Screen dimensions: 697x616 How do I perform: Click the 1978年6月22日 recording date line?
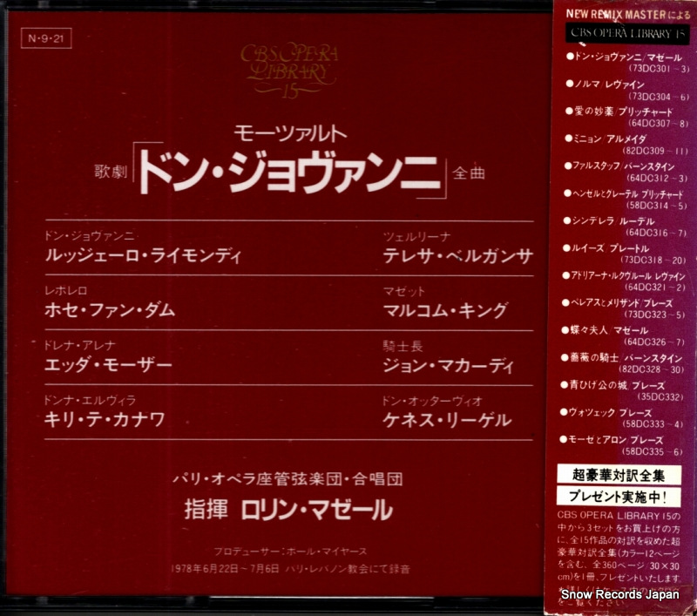click(x=290, y=568)
